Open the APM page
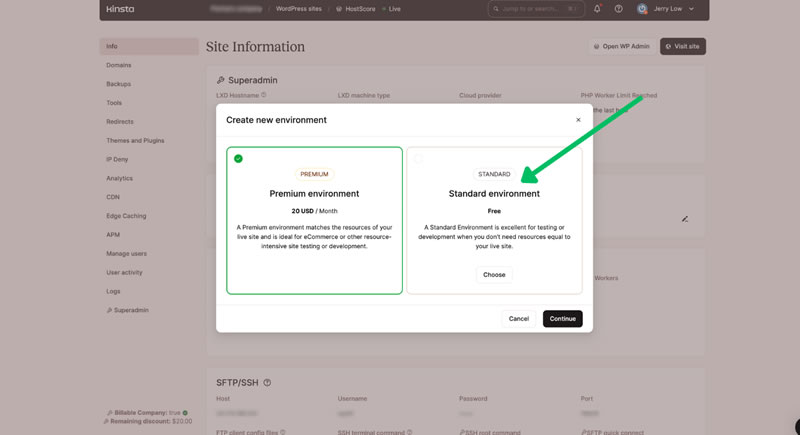The width and height of the screenshot is (800, 435). coord(113,235)
